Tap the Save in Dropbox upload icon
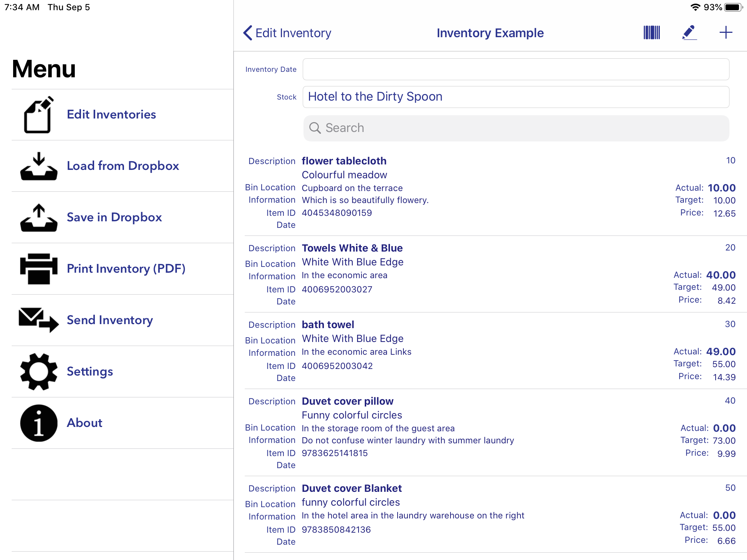The height and width of the screenshot is (560, 747). pyautogui.click(x=38, y=218)
